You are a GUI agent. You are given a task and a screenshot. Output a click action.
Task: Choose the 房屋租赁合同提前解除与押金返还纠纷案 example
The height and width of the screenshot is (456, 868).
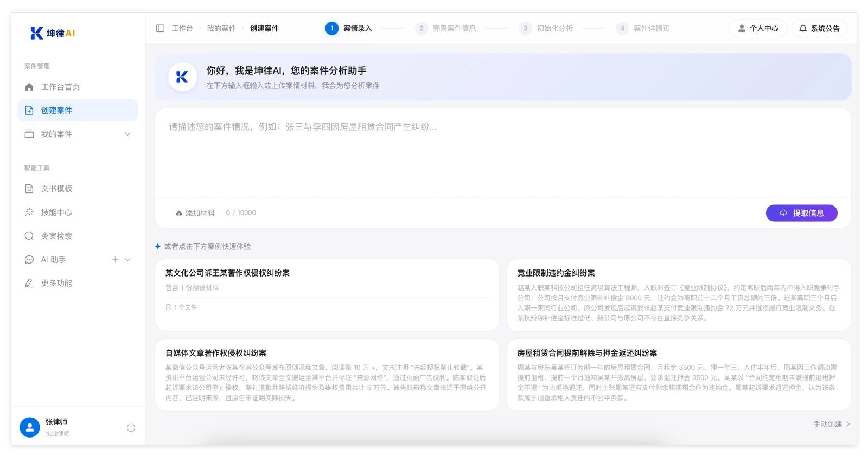679,375
